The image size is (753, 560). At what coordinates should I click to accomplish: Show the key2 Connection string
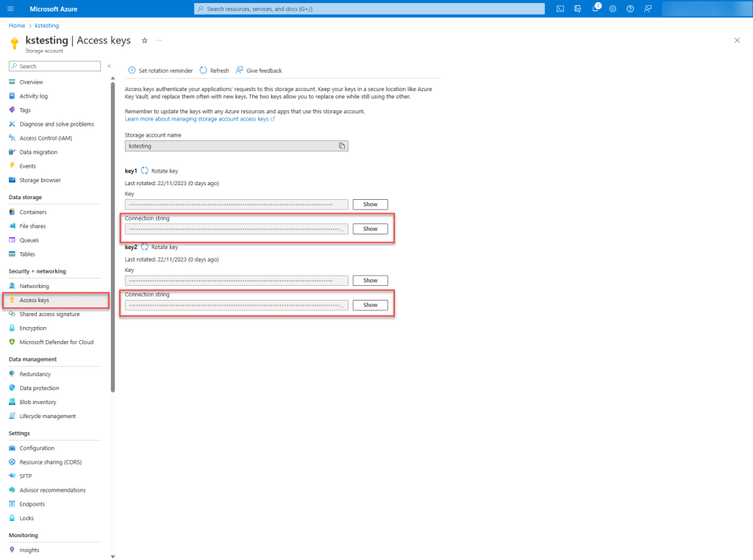coord(370,305)
